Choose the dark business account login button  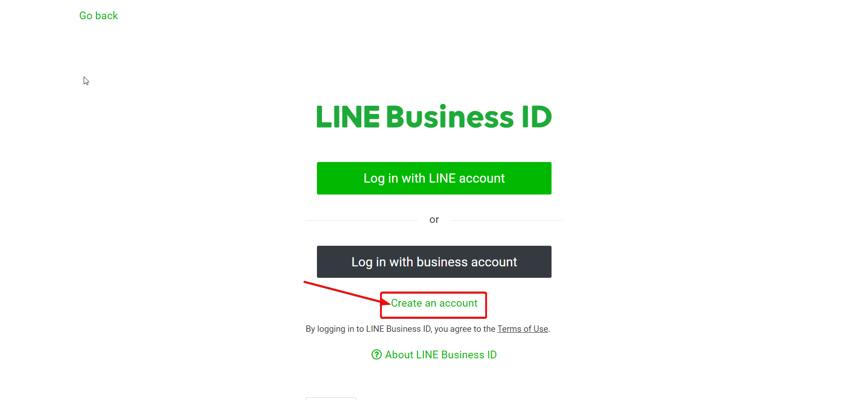coord(434,262)
